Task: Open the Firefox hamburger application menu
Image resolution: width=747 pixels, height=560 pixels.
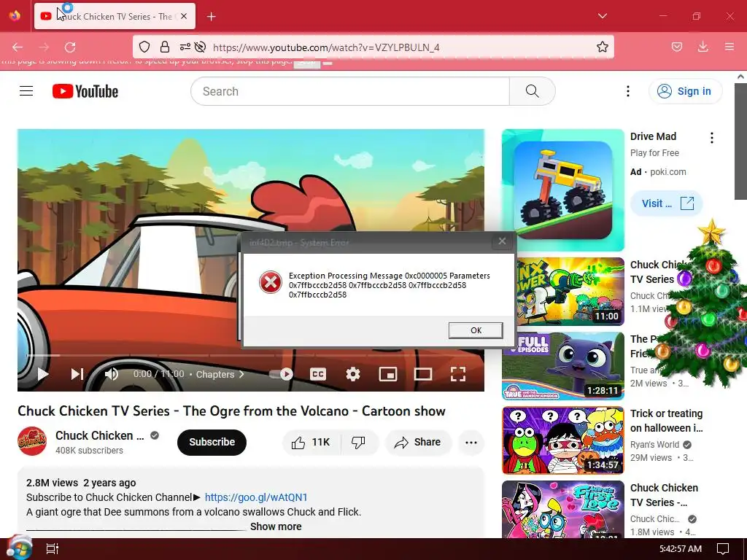Action: coord(729,47)
